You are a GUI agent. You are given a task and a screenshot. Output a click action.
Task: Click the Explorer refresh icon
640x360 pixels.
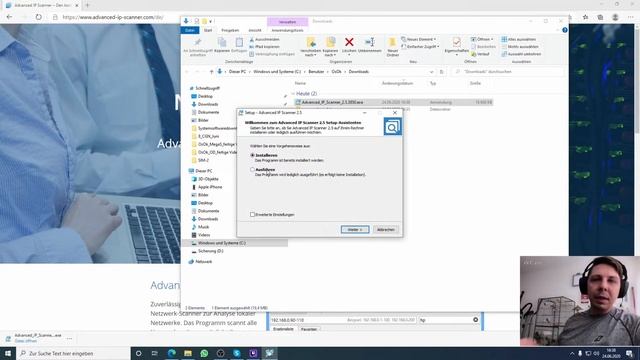[442, 71]
